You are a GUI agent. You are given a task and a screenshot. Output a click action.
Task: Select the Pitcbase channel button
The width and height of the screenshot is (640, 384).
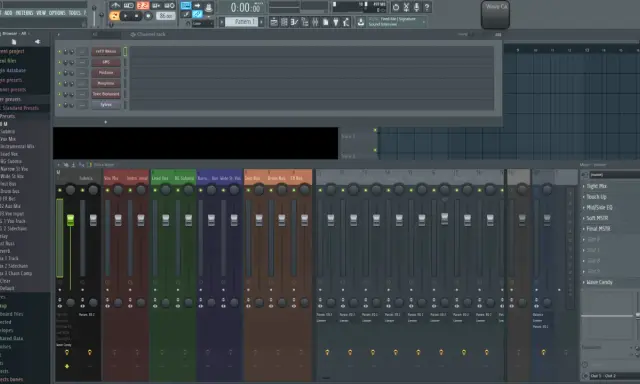(106, 73)
